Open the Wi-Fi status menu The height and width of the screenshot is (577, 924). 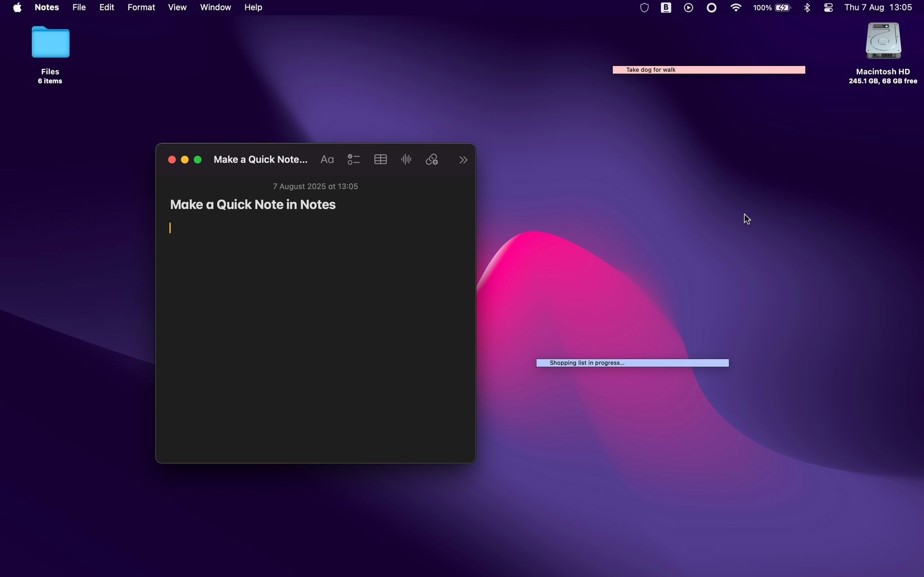click(736, 7)
